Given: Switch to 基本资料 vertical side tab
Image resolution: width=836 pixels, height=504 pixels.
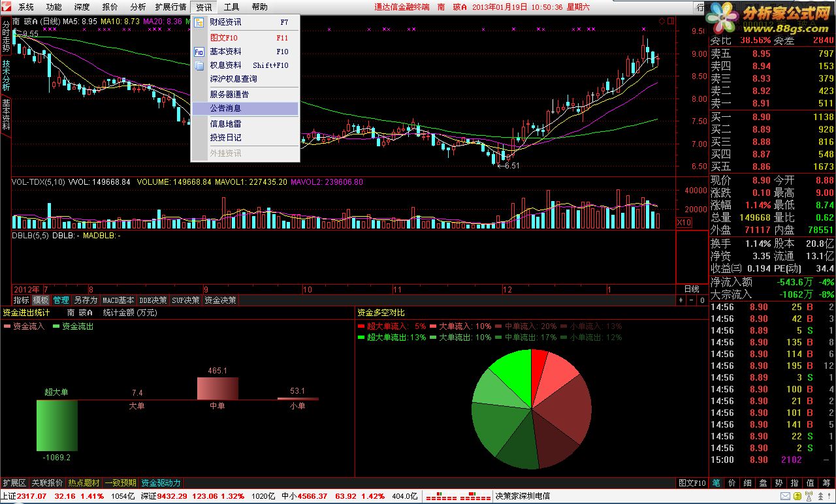Looking at the screenshot, I should coord(6,115).
